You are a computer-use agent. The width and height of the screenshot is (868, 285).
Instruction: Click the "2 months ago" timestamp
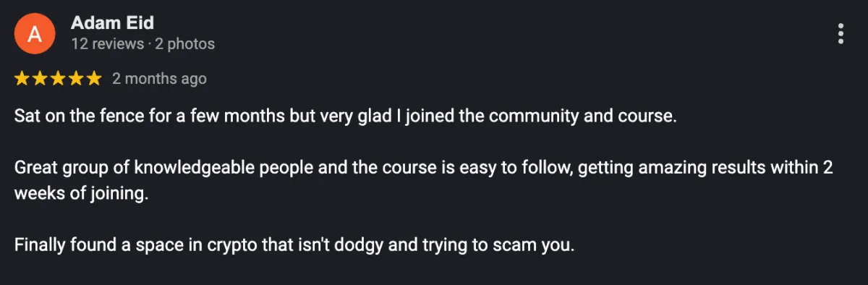tap(159, 79)
